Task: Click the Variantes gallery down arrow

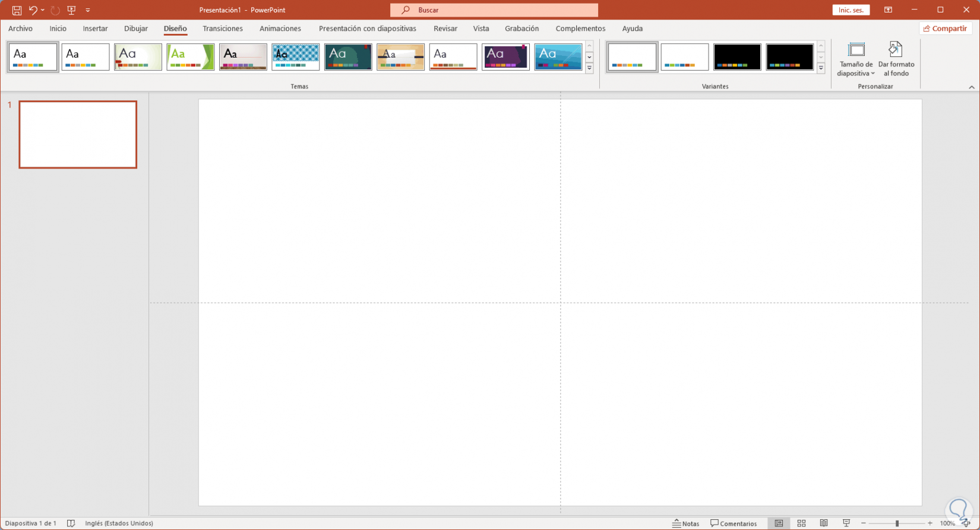Action: click(x=821, y=58)
